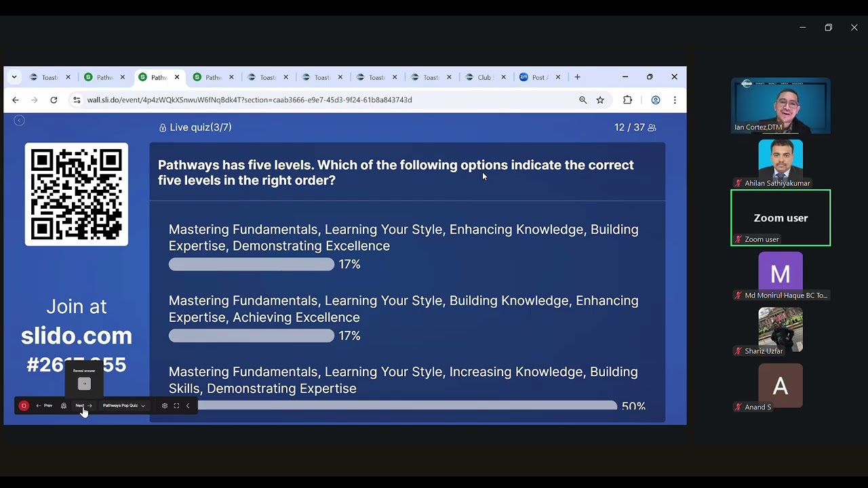
Task: Open Slido presenter settings
Action: point(164,405)
